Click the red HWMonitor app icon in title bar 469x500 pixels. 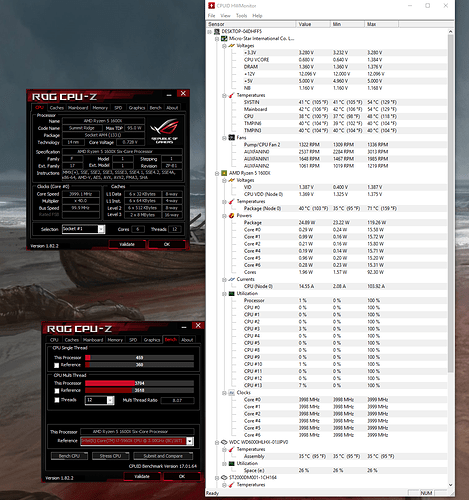tap(211, 6)
